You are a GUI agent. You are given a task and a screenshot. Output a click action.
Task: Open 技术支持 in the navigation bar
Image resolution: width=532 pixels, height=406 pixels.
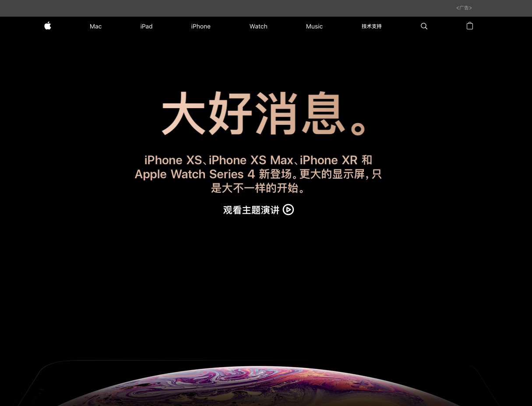coord(371,26)
